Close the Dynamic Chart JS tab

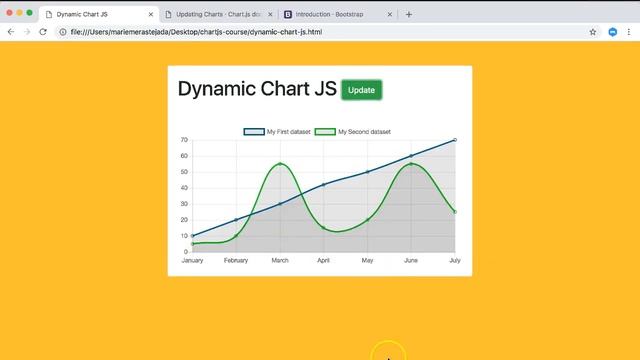coord(151,14)
